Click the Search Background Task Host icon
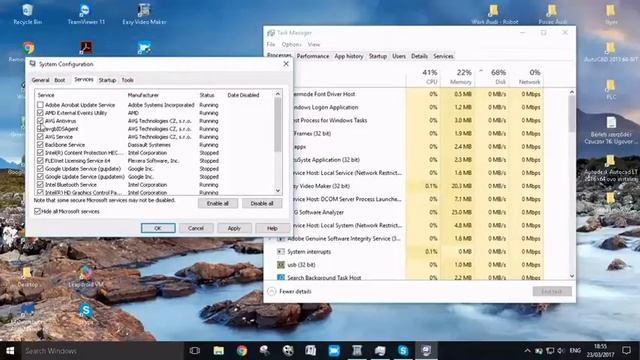640x360 pixels. click(x=280, y=278)
